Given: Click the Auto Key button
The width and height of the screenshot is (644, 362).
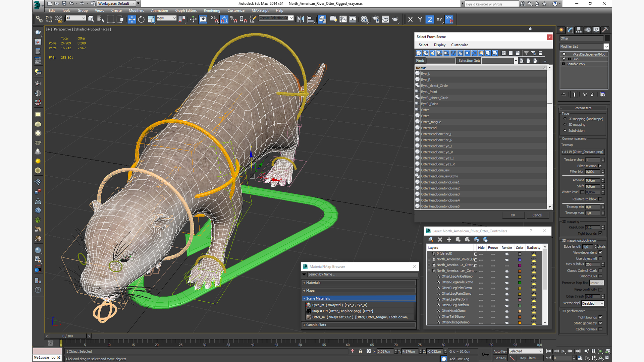Looking at the screenshot, I should [x=500, y=352].
